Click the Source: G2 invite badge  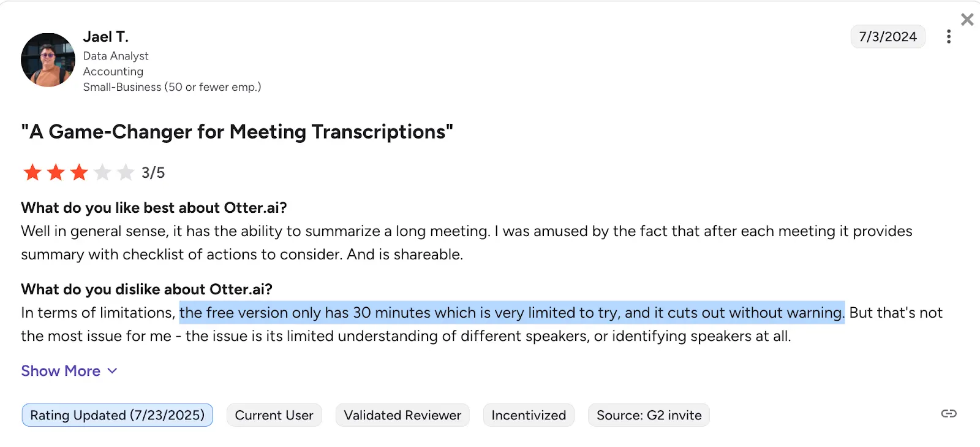(x=649, y=415)
